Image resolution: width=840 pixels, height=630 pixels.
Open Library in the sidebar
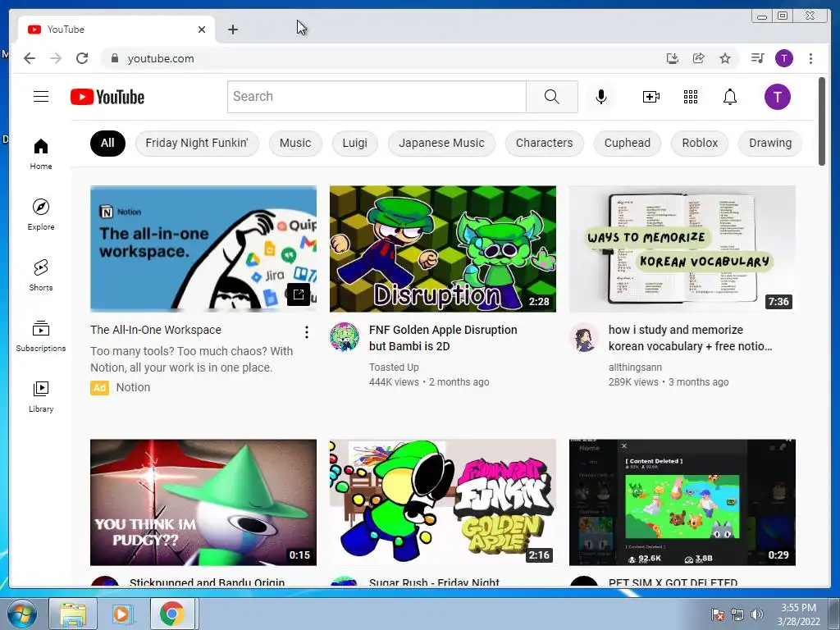tap(41, 396)
